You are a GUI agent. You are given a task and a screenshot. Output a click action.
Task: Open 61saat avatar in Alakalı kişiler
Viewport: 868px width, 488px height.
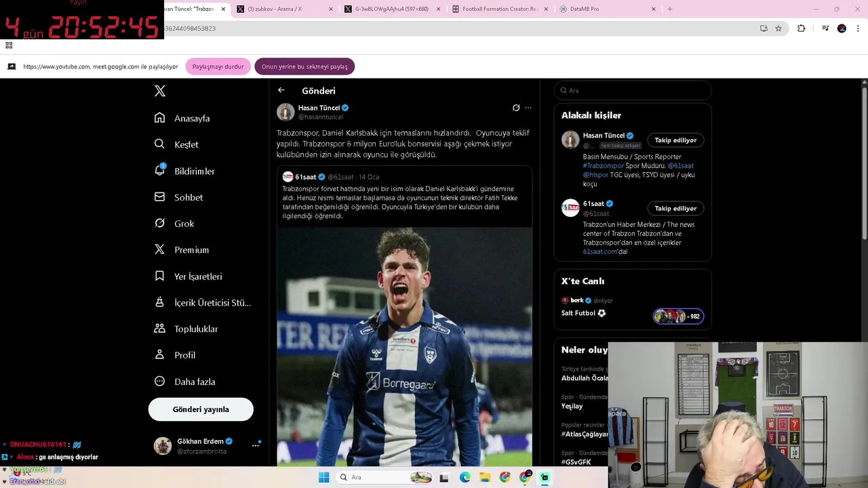pos(570,208)
